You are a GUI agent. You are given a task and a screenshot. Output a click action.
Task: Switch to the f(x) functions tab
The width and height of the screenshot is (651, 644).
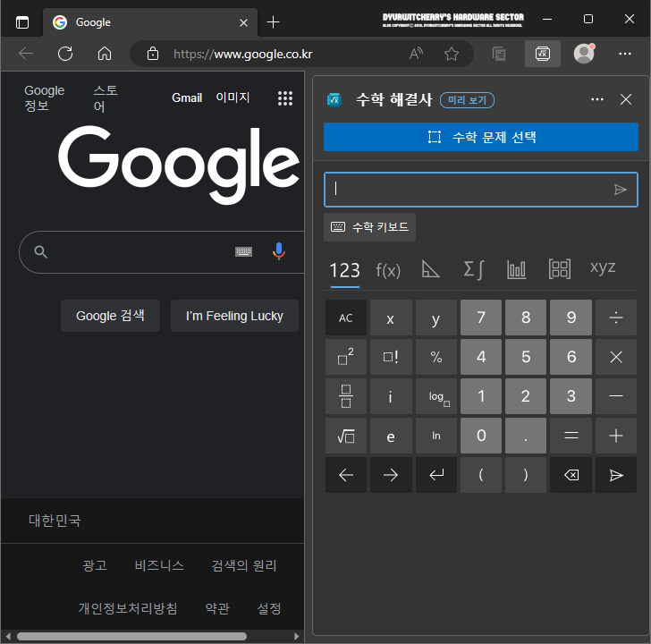click(x=388, y=270)
